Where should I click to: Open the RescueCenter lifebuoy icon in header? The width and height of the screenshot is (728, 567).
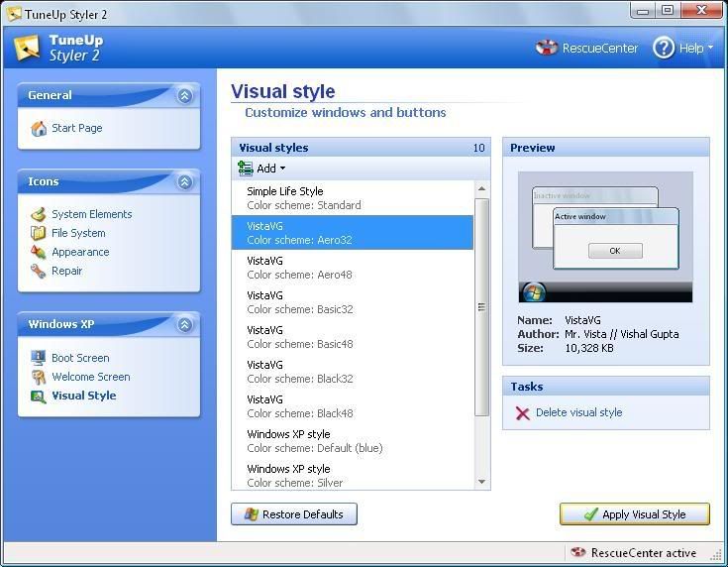(547, 48)
